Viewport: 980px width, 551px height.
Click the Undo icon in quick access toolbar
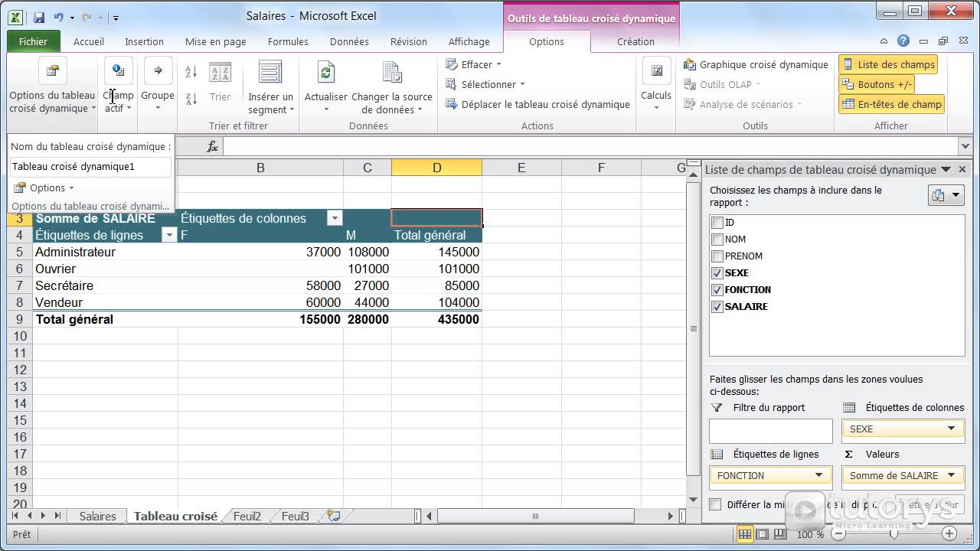(x=58, y=17)
